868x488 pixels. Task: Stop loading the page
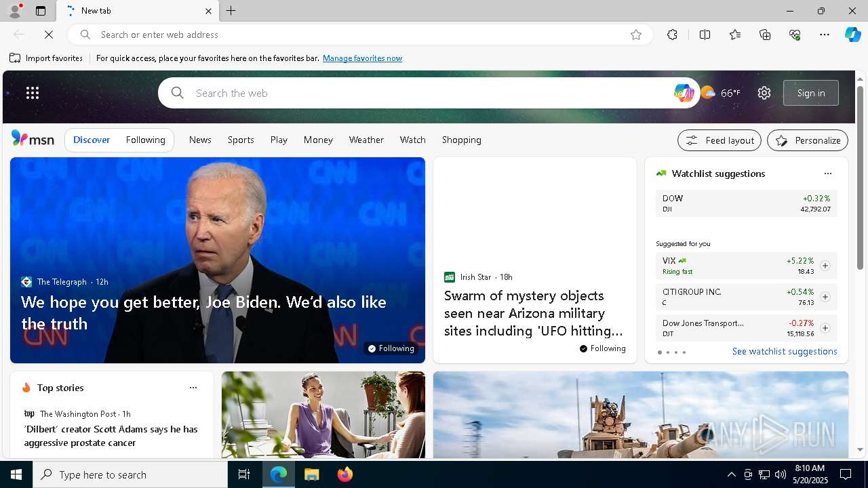click(x=49, y=35)
